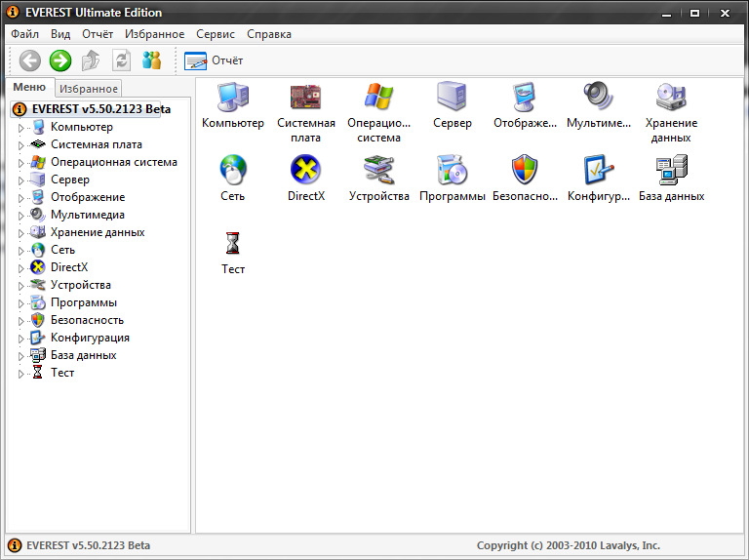Click the green forward arrow toolbar button
The width and height of the screenshot is (749, 560).
click(x=60, y=60)
